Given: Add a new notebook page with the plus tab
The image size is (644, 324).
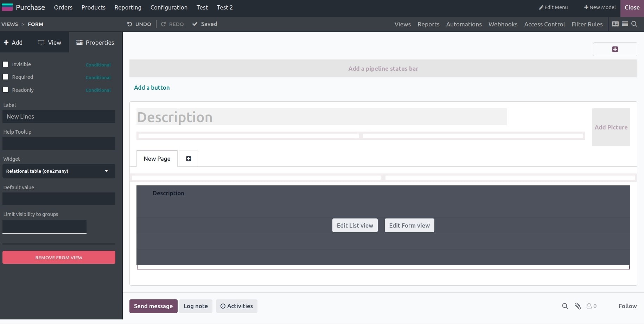Looking at the screenshot, I should tap(189, 159).
